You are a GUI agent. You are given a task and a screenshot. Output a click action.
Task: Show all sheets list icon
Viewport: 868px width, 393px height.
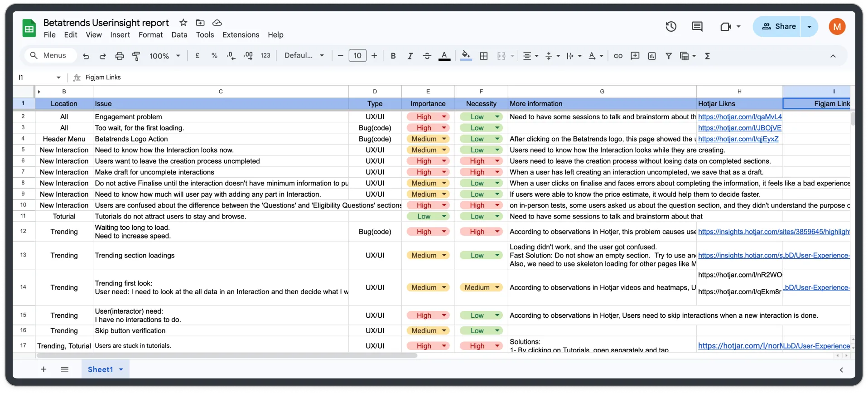point(65,369)
